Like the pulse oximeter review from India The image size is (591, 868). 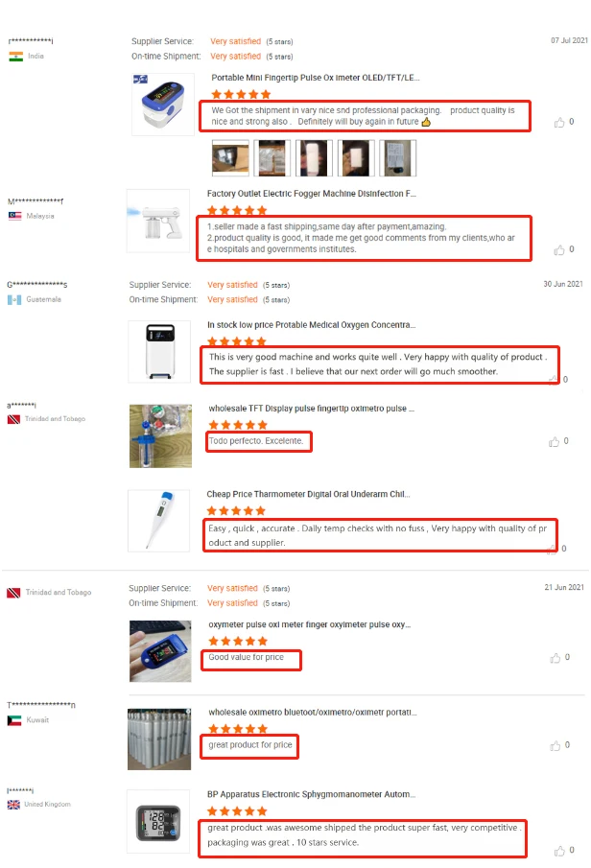pyautogui.click(x=559, y=123)
